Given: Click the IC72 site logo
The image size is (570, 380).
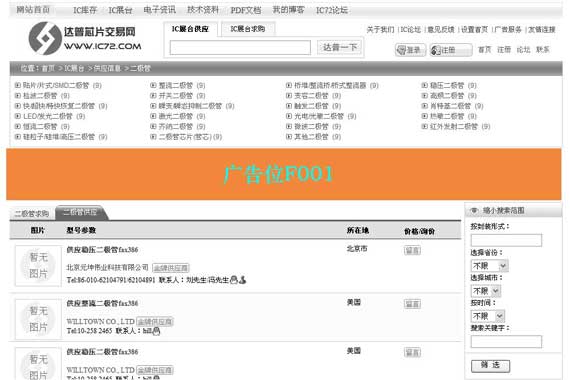Looking at the screenshot, I should click(x=85, y=38).
